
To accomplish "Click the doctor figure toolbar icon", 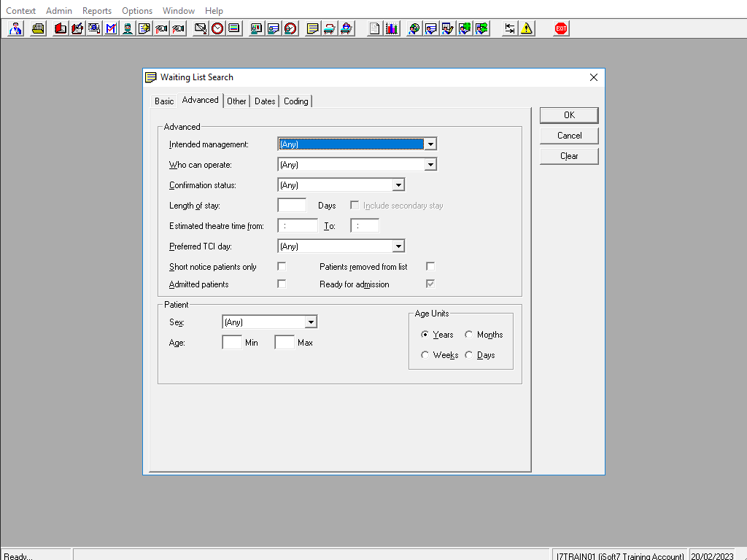I will [x=16, y=28].
